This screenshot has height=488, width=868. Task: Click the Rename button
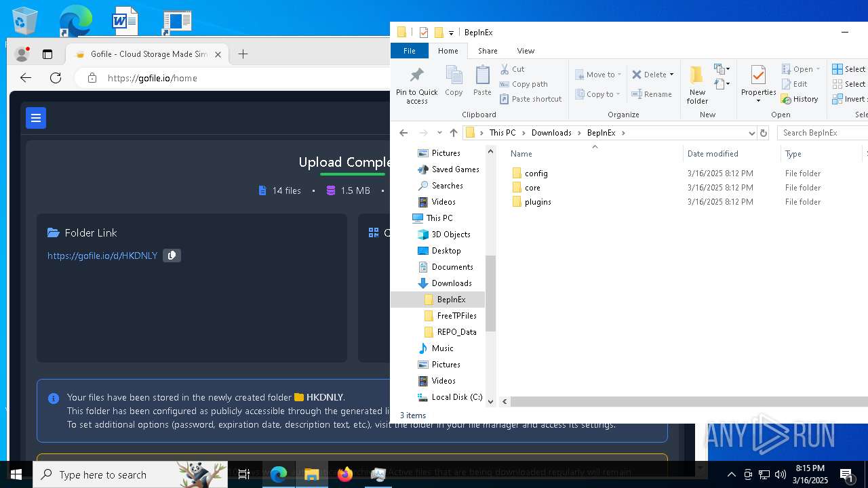point(652,94)
